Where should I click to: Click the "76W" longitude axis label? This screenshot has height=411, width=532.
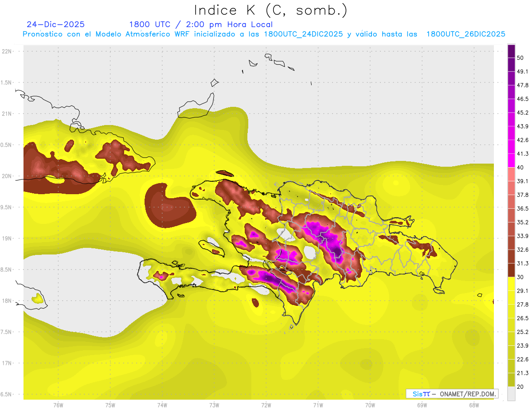pyautogui.click(x=58, y=405)
